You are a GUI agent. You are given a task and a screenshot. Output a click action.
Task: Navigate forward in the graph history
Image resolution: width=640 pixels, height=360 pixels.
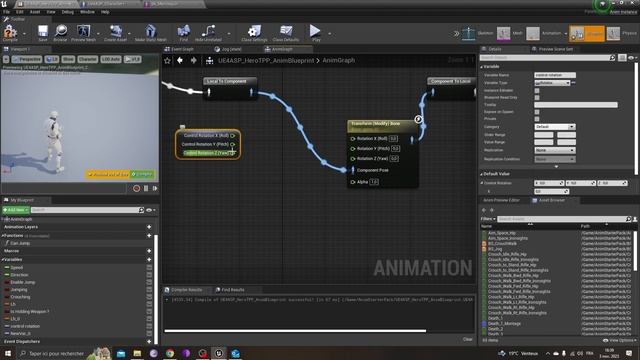pyautogui.click(x=193, y=60)
